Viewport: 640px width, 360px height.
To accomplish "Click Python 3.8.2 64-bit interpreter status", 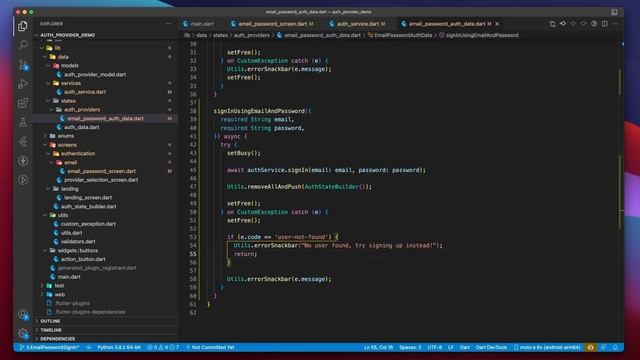I will tap(119, 347).
